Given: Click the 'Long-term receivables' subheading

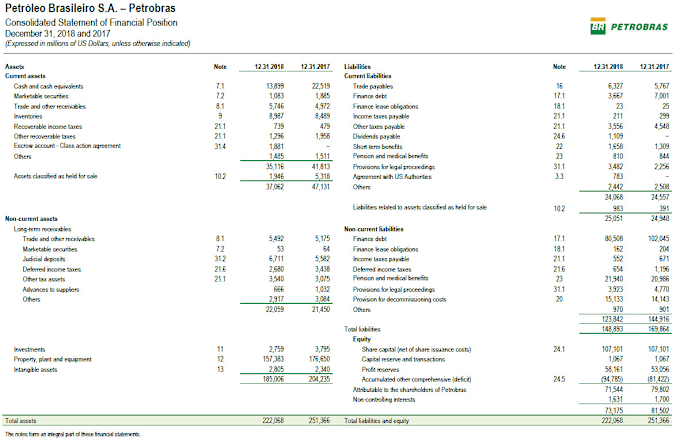Looking at the screenshot, I should [x=42, y=229].
